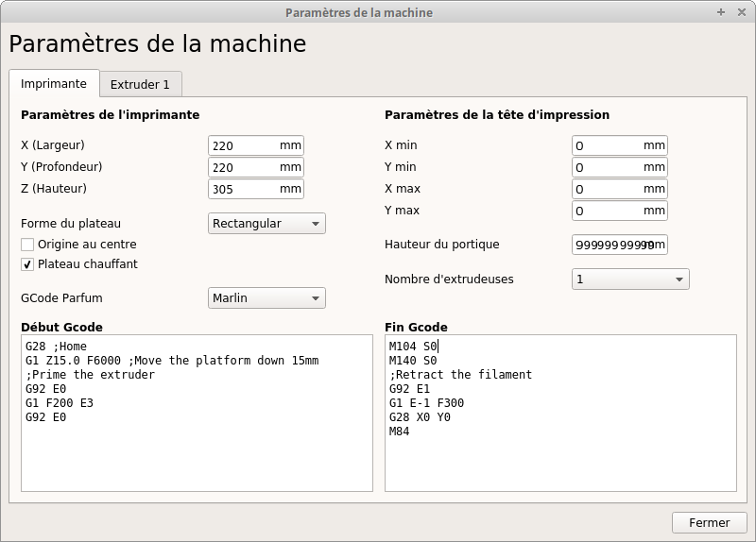
Task: Focus the Y min input field
Action: pos(620,167)
